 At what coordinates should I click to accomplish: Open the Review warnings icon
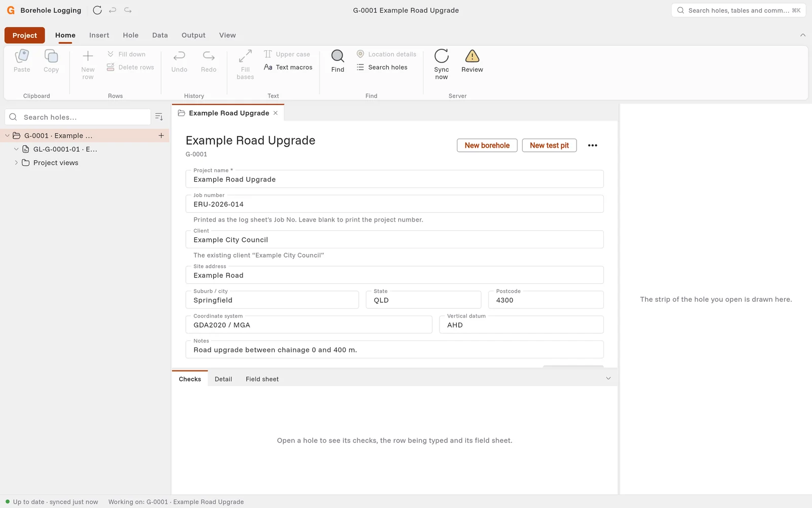(x=472, y=61)
